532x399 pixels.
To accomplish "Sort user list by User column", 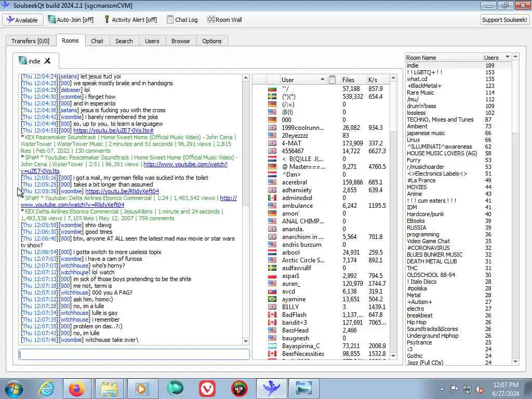I will coord(302,79).
